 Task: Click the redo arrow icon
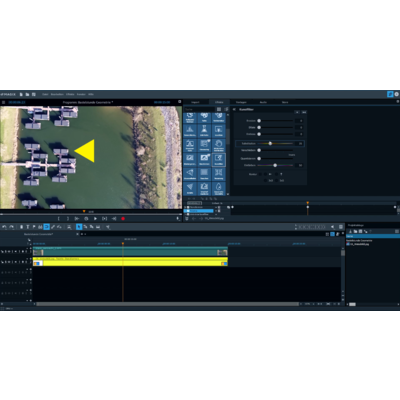coord(11,227)
